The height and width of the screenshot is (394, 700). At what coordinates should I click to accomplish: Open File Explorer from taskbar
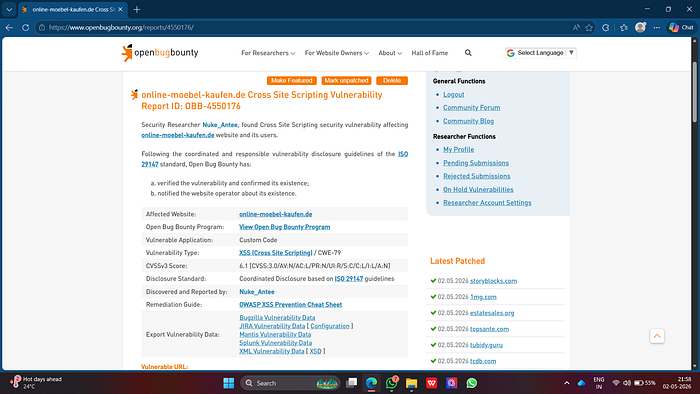pos(411,383)
